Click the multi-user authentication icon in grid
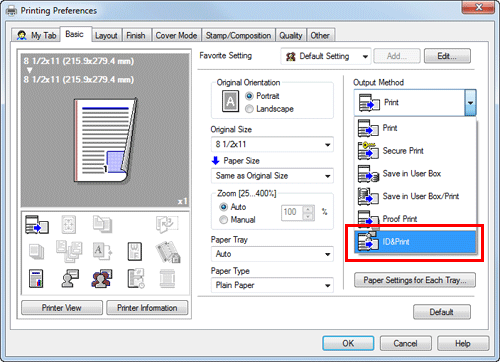 coord(102,278)
